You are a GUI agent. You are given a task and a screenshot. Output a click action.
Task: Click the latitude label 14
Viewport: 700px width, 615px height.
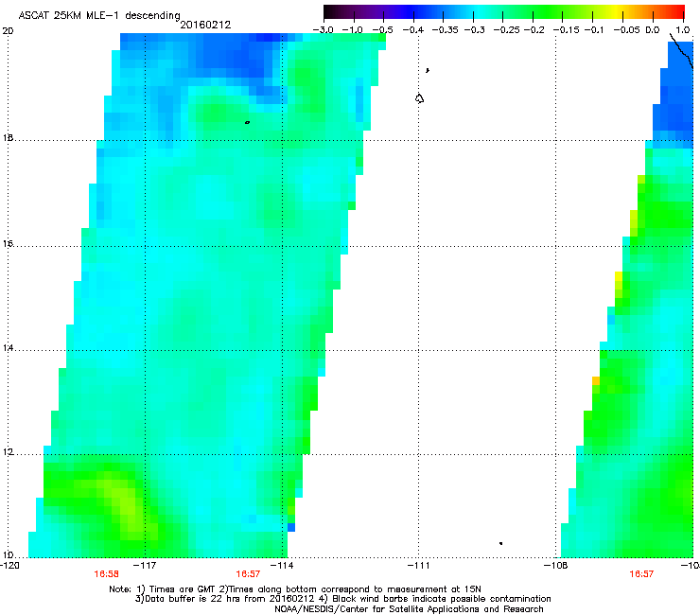coord(8,348)
